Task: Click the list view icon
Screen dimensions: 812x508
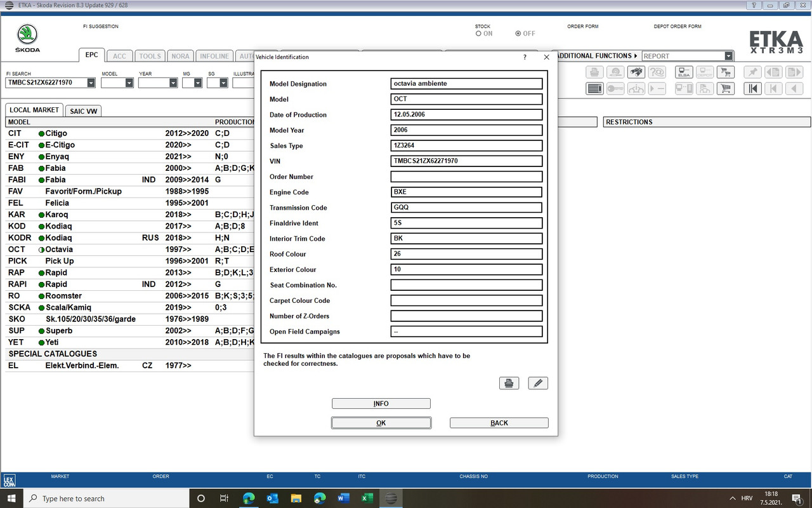Action: click(594, 89)
